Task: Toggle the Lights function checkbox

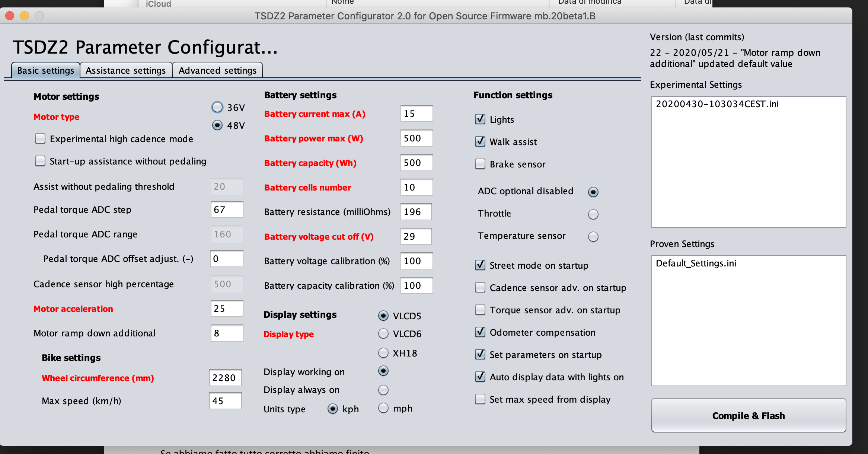Action: (x=480, y=119)
